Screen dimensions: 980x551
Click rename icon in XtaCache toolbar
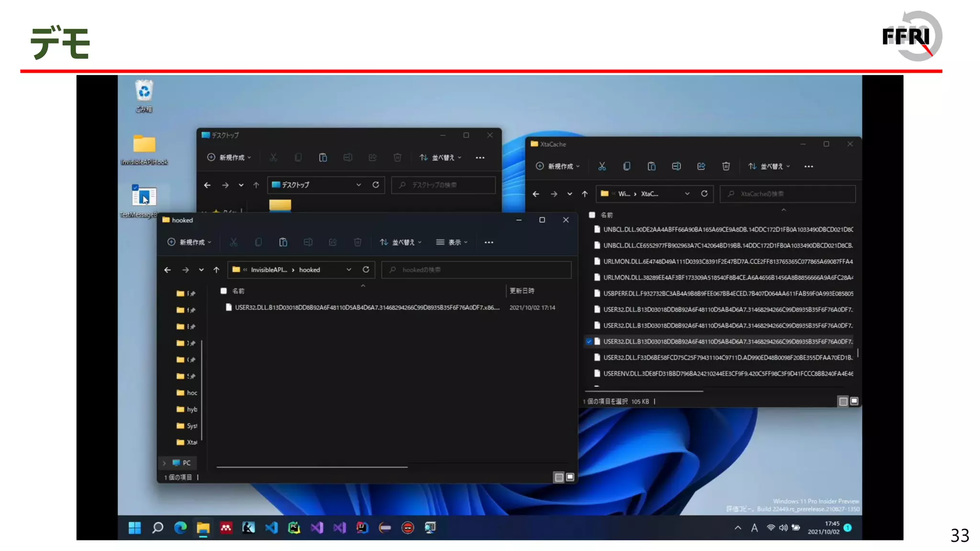pyautogui.click(x=676, y=166)
